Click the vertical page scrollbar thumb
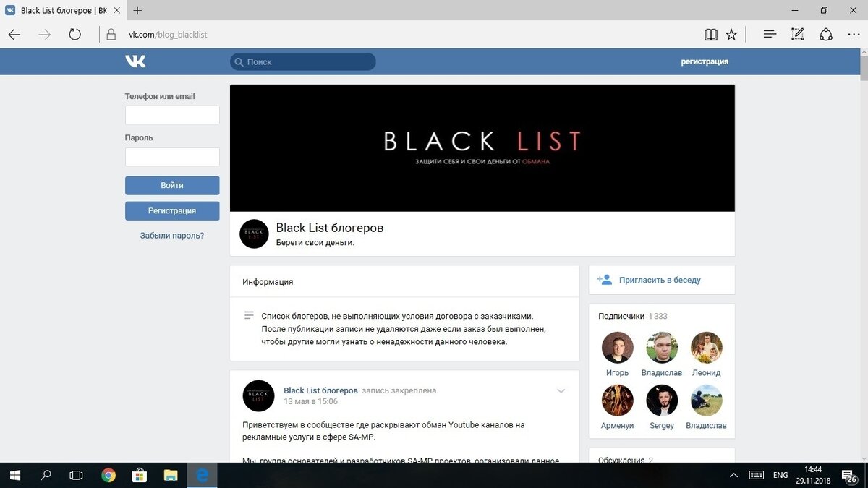This screenshot has width=868, height=488. 864,69
